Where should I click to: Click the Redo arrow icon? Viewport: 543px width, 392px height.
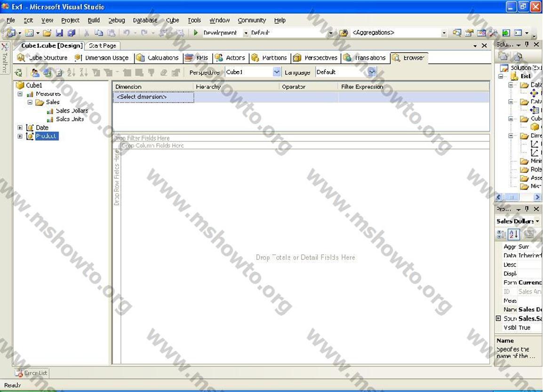click(144, 33)
